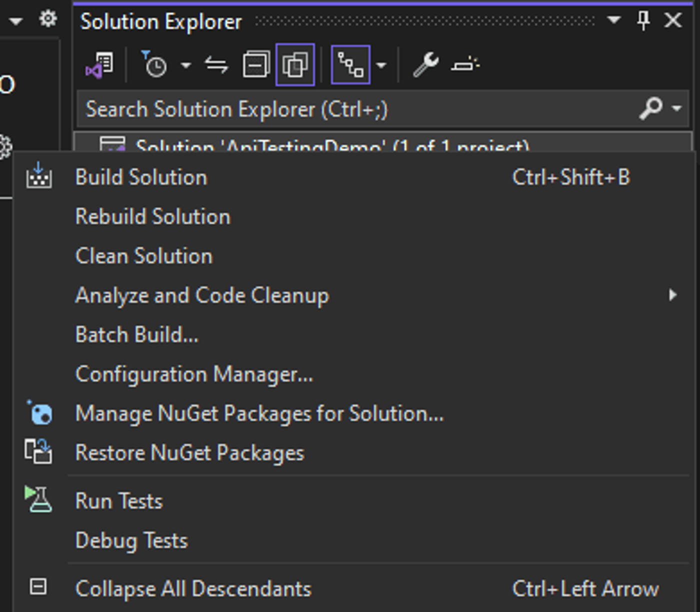Toggle the file nesting view button

coord(350,65)
